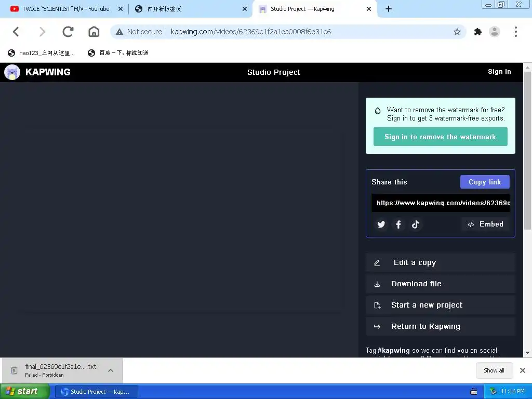Close the downloads bar
This screenshot has width=532, height=399.
tap(523, 370)
